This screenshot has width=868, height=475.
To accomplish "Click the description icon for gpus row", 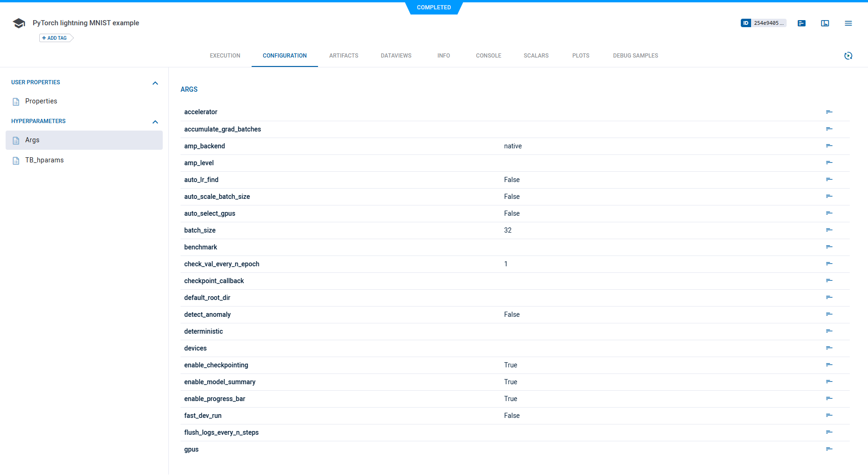I will (829, 449).
